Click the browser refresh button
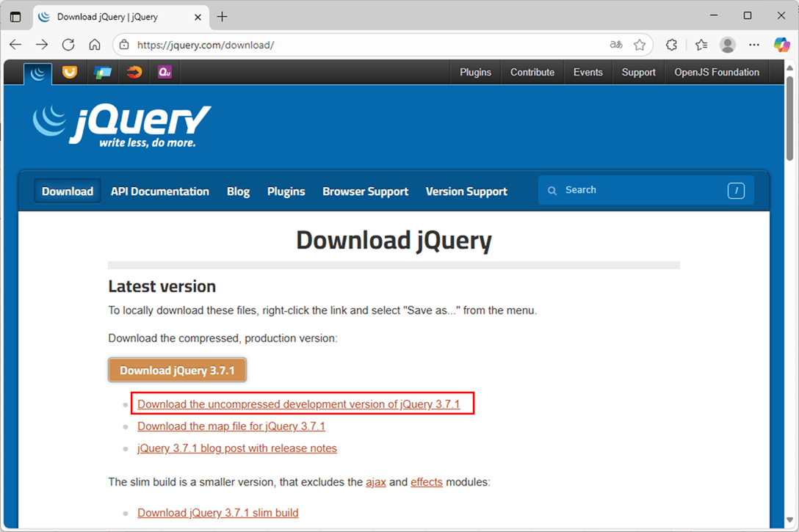 point(68,45)
